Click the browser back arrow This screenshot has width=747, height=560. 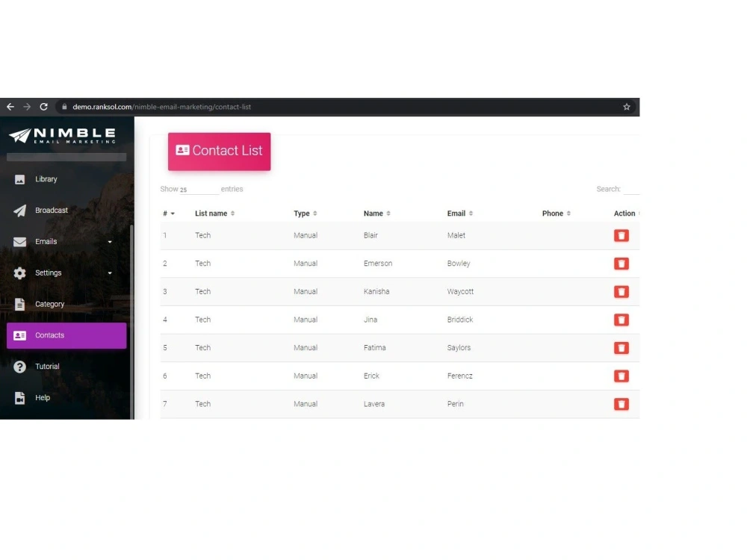10,107
